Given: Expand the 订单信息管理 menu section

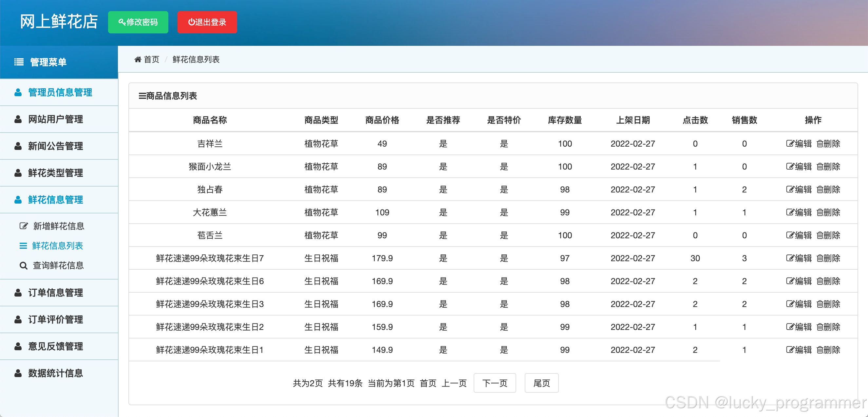Looking at the screenshot, I should point(56,293).
